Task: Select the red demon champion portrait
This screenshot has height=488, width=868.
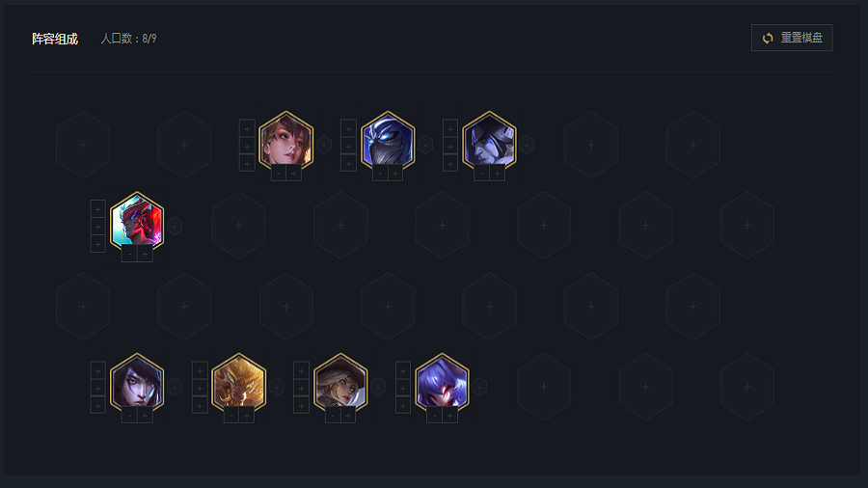Action: 137,221
